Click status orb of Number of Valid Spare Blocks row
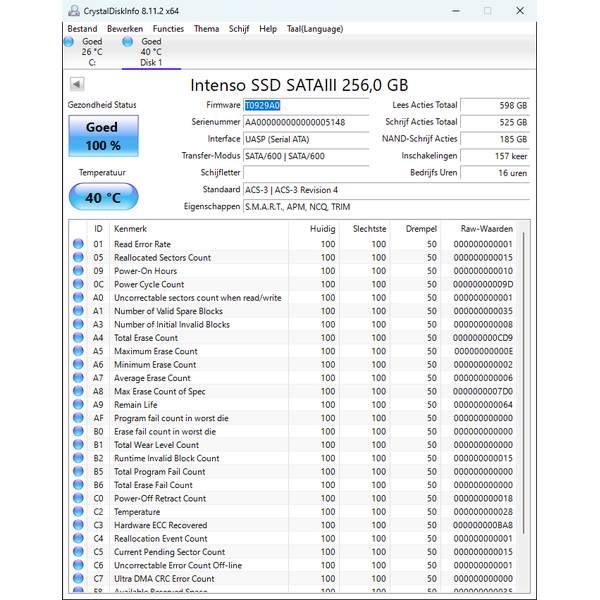 pos(78,311)
